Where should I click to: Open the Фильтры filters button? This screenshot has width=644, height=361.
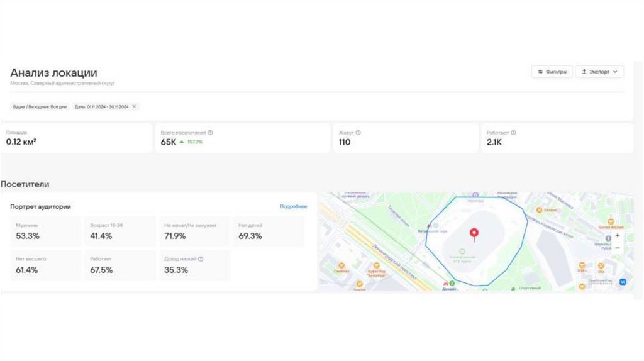tap(552, 72)
